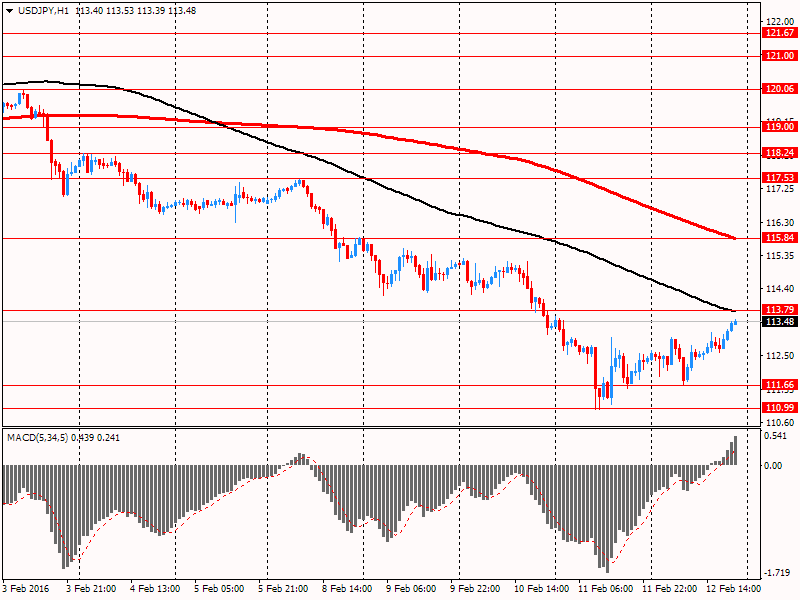Click the 12 Feb 14:00 time label
This screenshot has height=600, width=800.
click(x=734, y=589)
